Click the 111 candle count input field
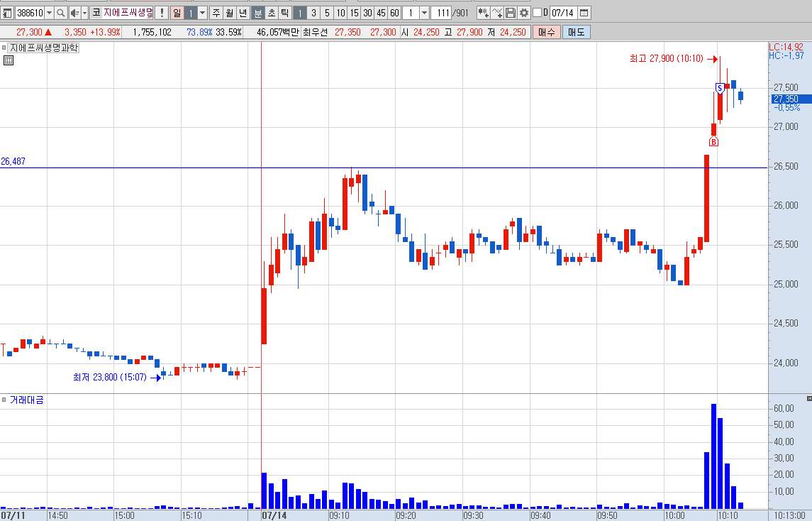The width and height of the screenshot is (812, 521). point(442,13)
